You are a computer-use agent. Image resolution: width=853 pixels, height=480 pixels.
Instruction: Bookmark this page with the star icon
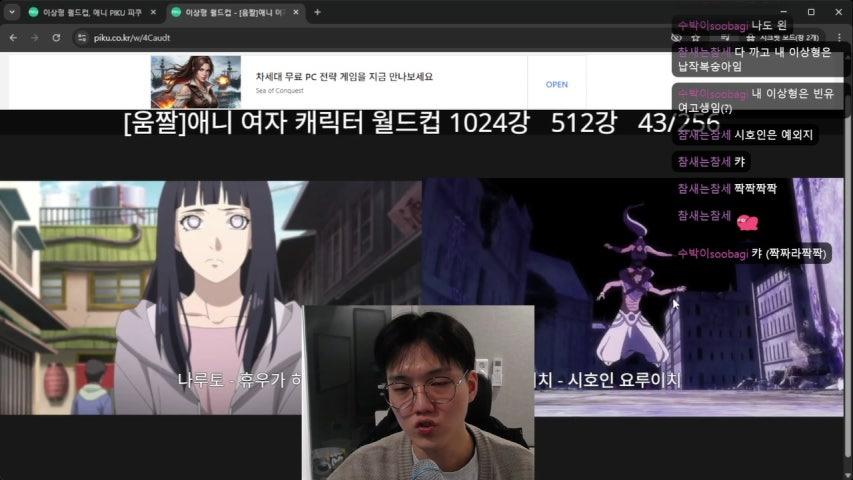point(694,37)
